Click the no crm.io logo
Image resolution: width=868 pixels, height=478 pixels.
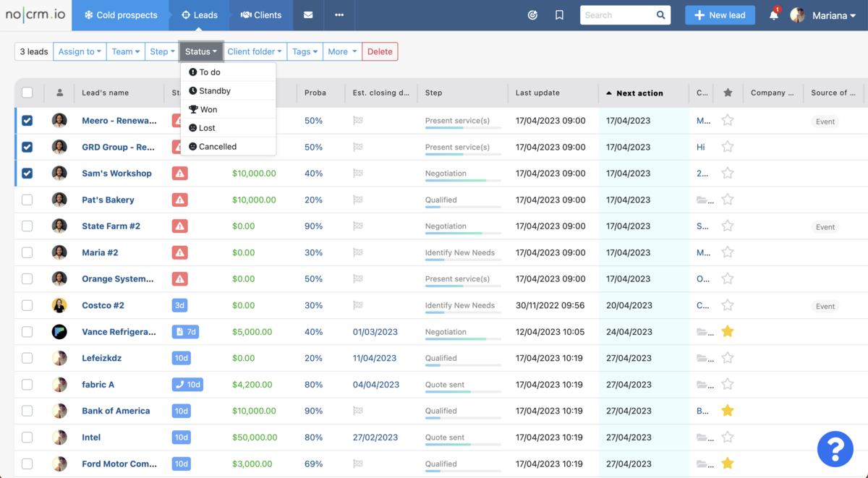[35, 15]
